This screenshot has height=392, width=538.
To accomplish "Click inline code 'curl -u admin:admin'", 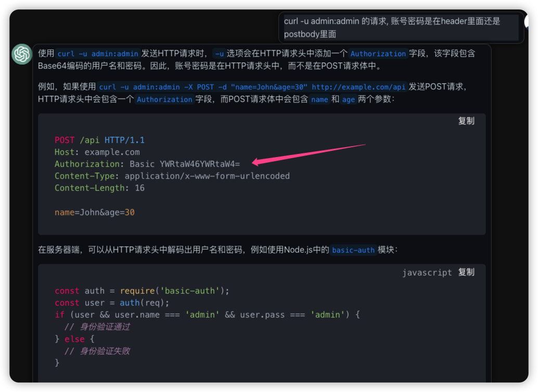I will click(x=98, y=54).
